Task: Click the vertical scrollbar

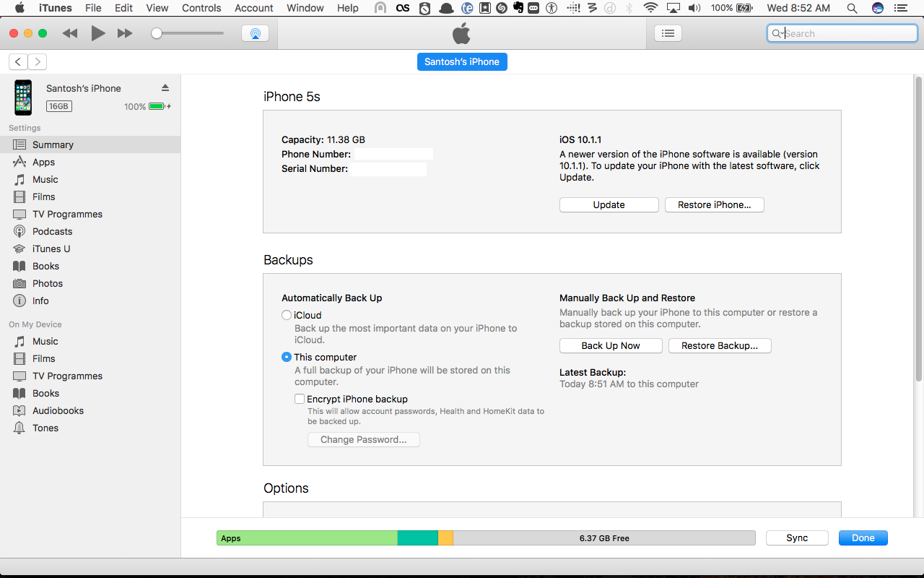Action: [919, 228]
